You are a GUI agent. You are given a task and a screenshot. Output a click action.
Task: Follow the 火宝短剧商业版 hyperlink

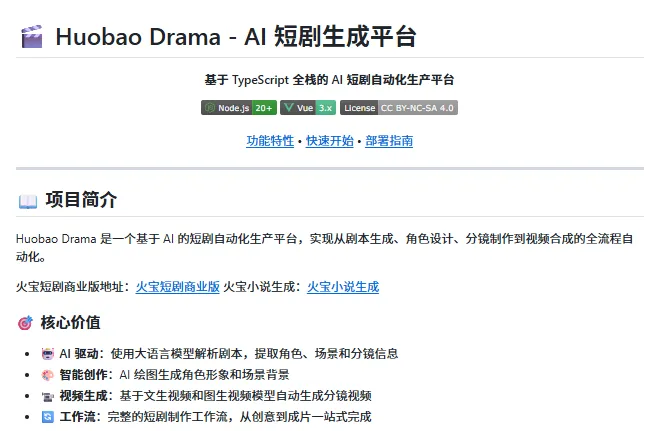coord(178,287)
